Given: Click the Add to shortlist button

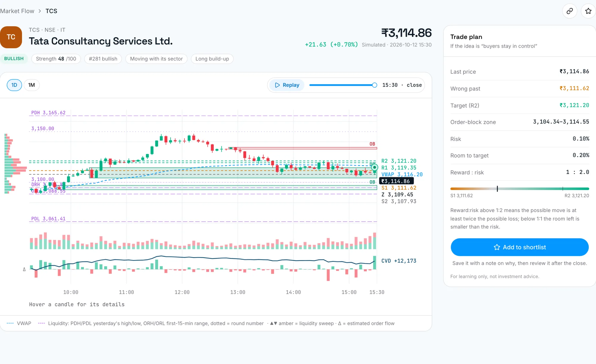Looking at the screenshot, I should [x=519, y=247].
